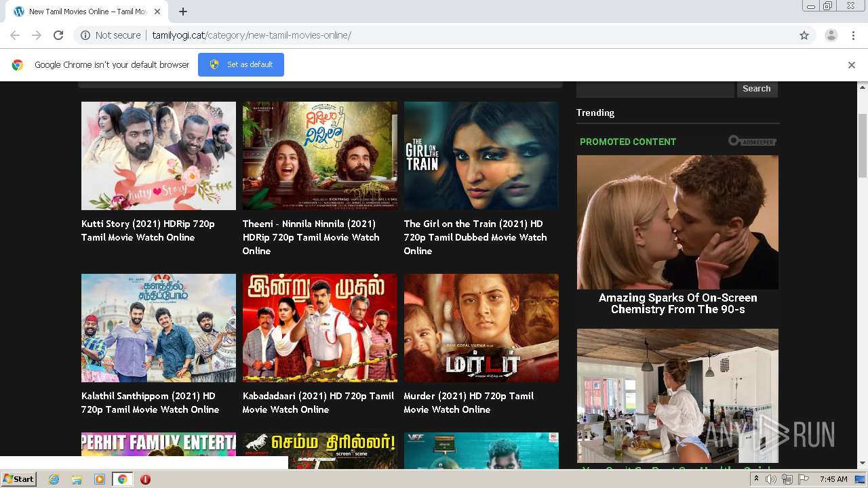Open the on-screen chemistry promoted image
The width and height of the screenshot is (868, 488).
pyautogui.click(x=677, y=222)
